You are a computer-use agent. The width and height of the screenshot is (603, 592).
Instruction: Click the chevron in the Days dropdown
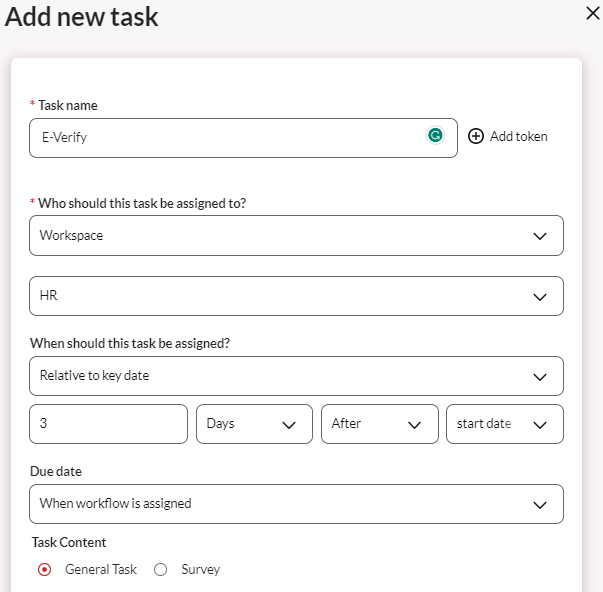coord(290,425)
